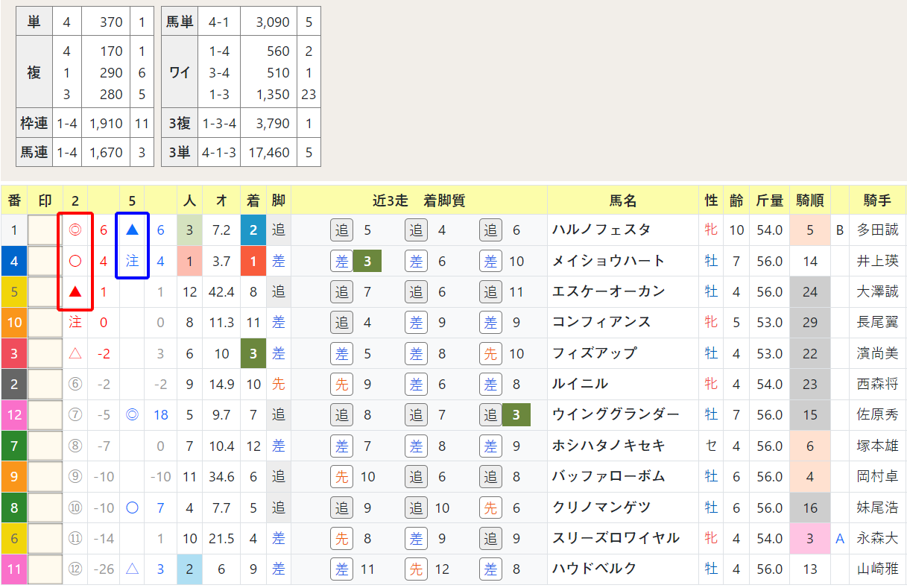Sort by the 着 finish column header
The width and height of the screenshot is (907, 588).
click(253, 200)
